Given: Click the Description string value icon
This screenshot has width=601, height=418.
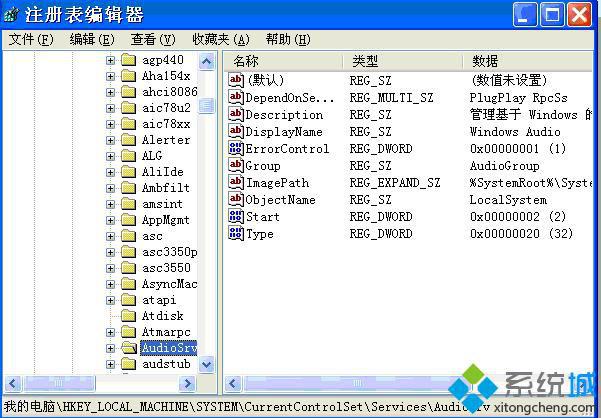Looking at the screenshot, I should [x=236, y=114].
